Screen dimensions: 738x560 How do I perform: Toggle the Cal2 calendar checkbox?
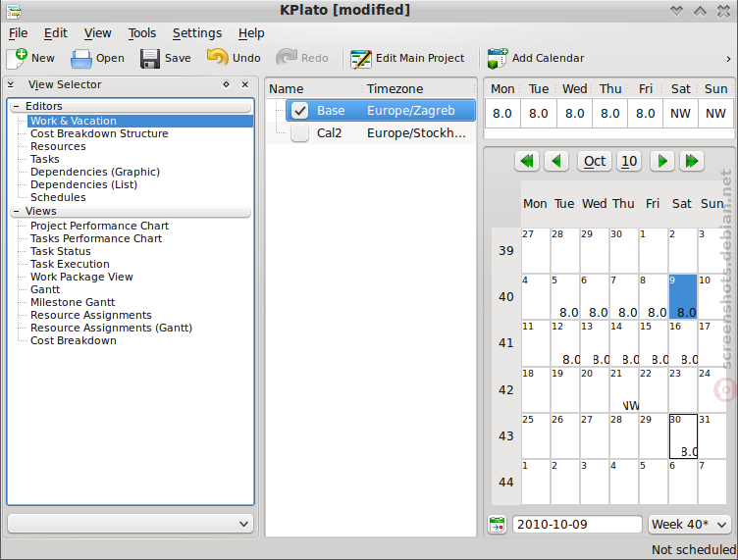click(x=300, y=133)
